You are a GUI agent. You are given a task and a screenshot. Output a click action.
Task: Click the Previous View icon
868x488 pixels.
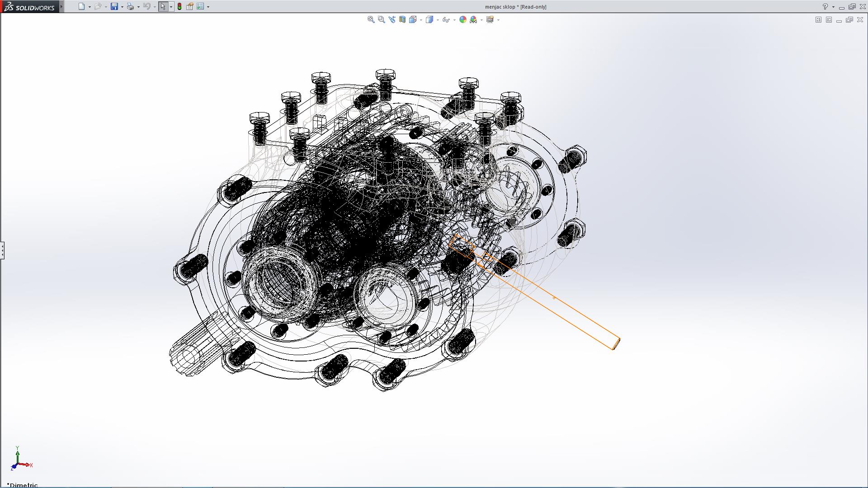pyautogui.click(x=392, y=19)
